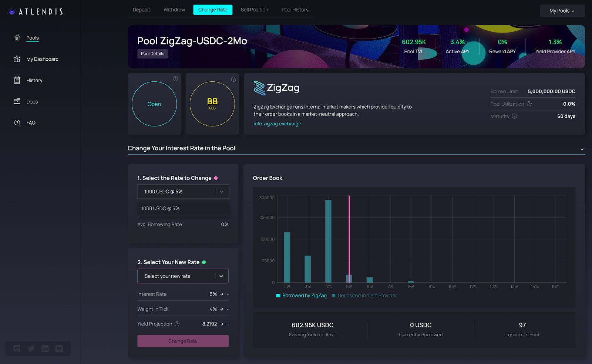Click the 5,000,000.00 USDC borrow limit value
592x364 pixels.
[552, 91]
